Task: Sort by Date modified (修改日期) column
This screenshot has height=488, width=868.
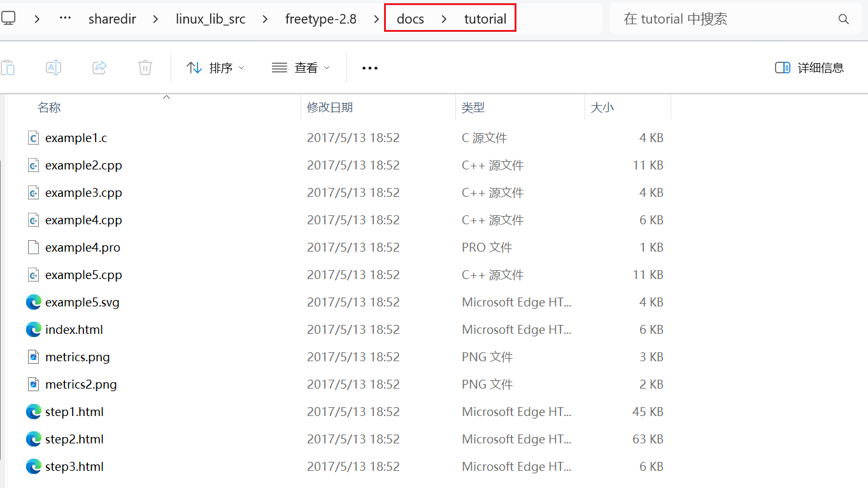Action: (x=330, y=108)
